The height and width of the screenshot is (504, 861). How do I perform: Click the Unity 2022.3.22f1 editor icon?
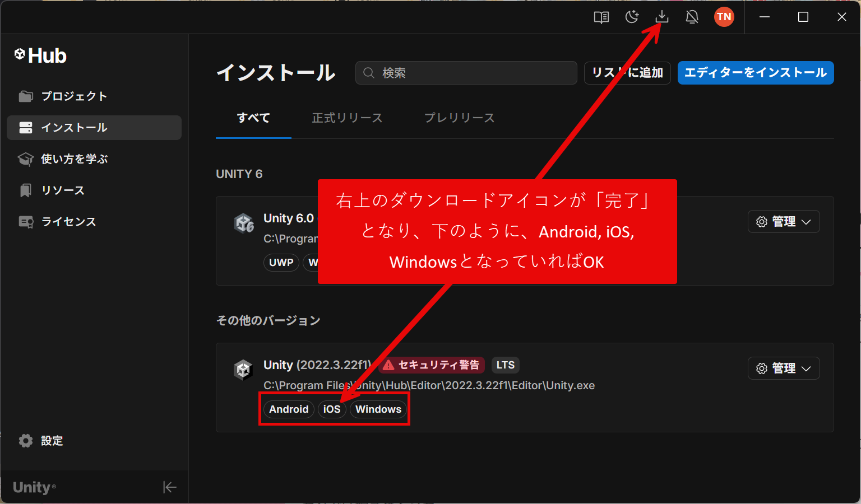pyautogui.click(x=243, y=370)
